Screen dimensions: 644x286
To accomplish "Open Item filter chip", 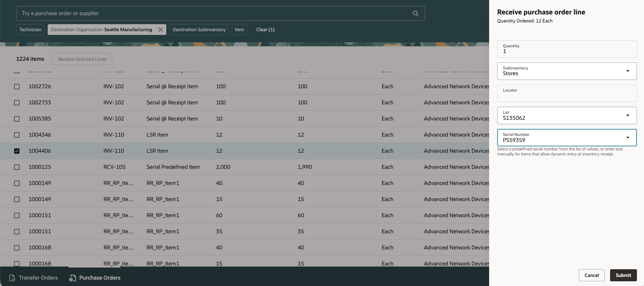I will 240,30.
